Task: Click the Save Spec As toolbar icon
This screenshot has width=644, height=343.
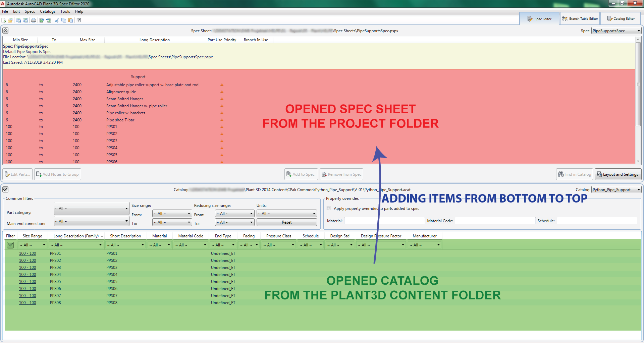Action: click(x=25, y=20)
